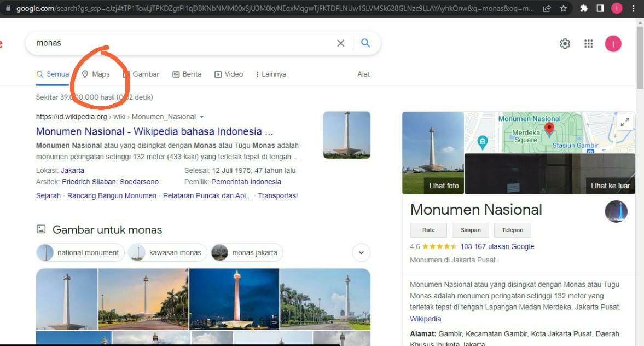Screen dimensions: 644x346
Task: Open Lihat foto photo tile
Action: [x=433, y=153]
